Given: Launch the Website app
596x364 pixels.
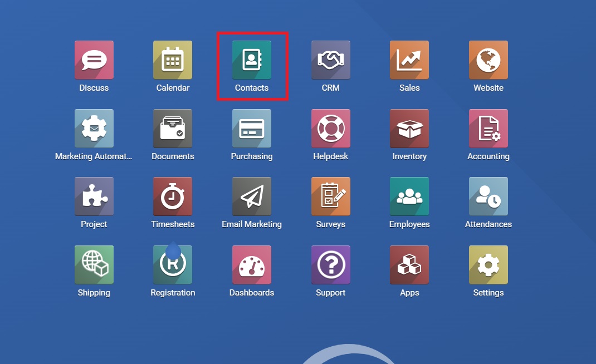Looking at the screenshot, I should 488,60.
